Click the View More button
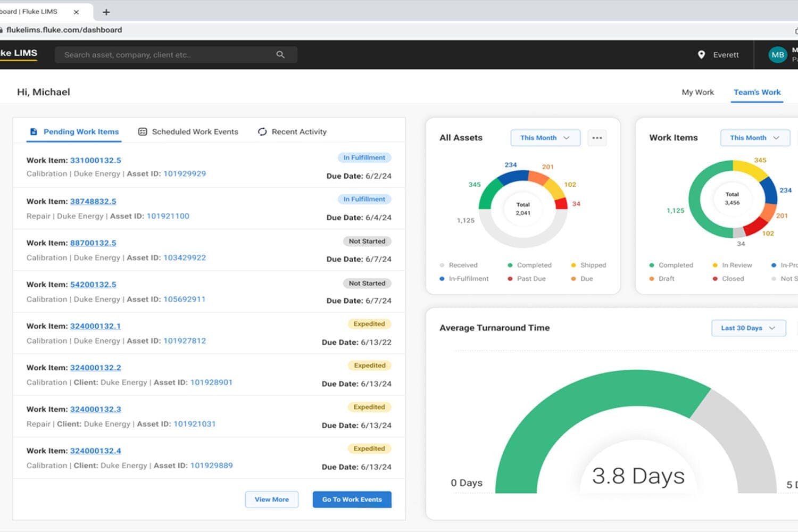Viewport: 798px width, 532px height. [x=272, y=500]
